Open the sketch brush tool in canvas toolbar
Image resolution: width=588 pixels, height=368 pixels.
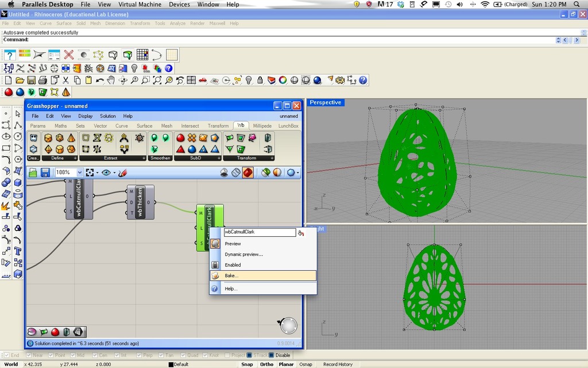coord(123,172)
